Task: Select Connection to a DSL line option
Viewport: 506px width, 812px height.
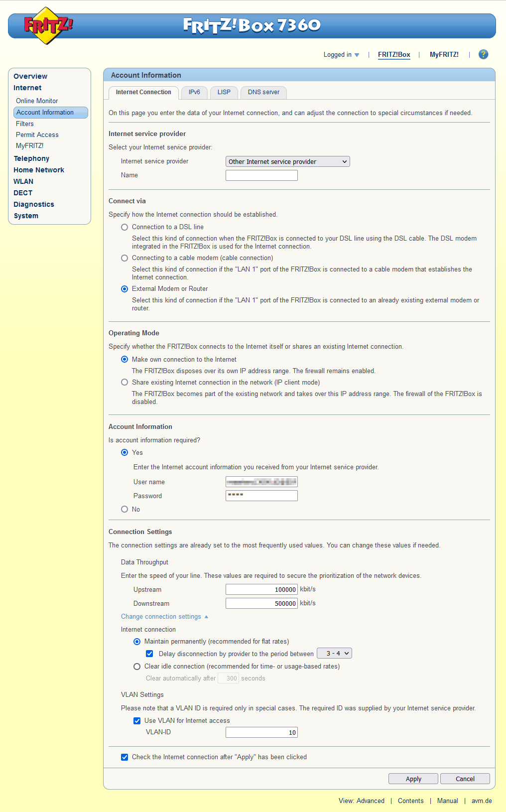Action: pyautogui.click(x=125, y=227)
